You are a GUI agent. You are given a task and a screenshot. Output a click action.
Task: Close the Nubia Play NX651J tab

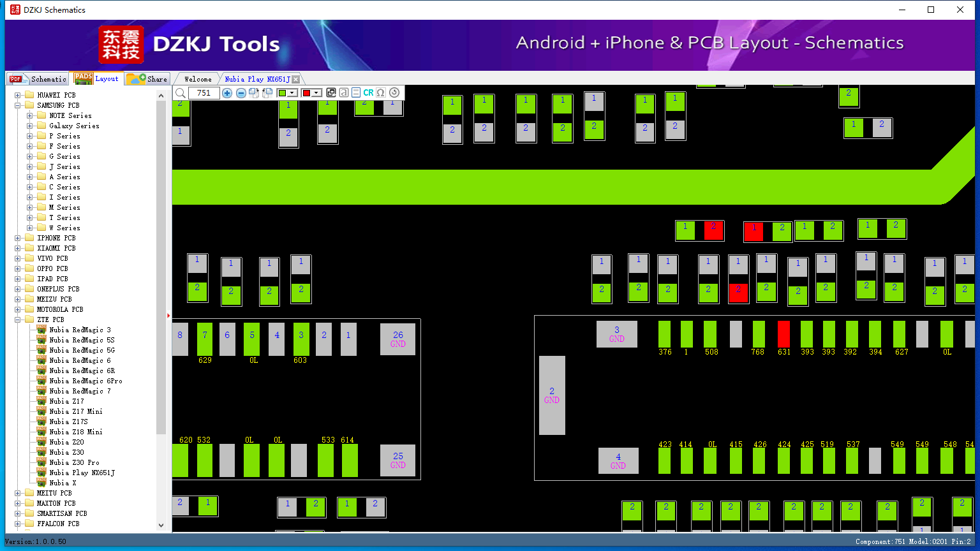pyautogui.click(x=296, y=79)
